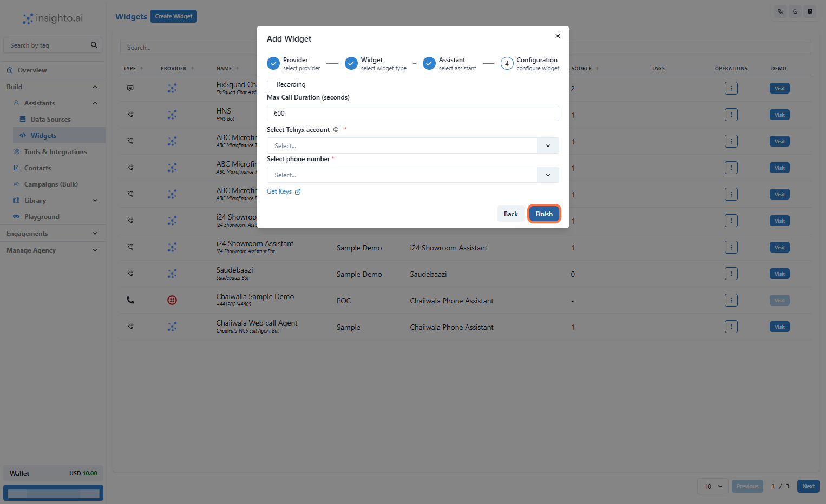Image resolution: width=826 pixels, height=504 pixels.
Task: Open operations menu for Saudebaazi row
Action: coord(731,274)
